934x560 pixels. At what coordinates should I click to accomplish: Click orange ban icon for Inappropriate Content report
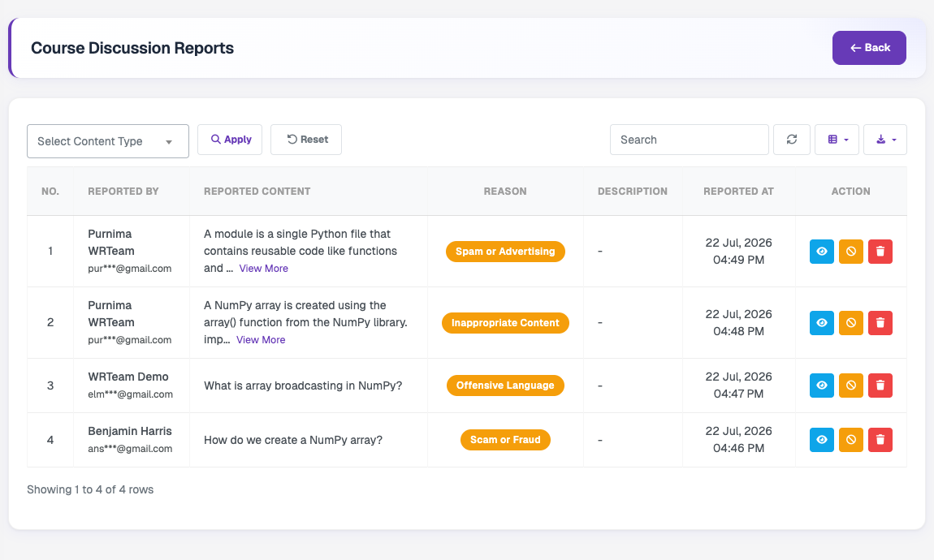(x=850, y=322)
